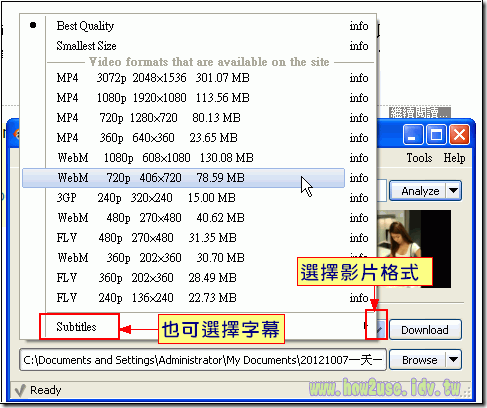Click the save path input field
The image size is (487, 408).
203,360
